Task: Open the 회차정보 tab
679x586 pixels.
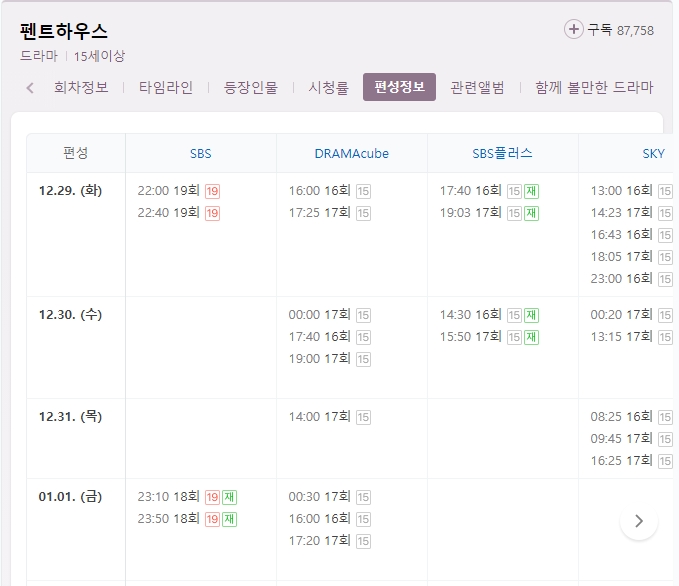Action: point(81,87)
